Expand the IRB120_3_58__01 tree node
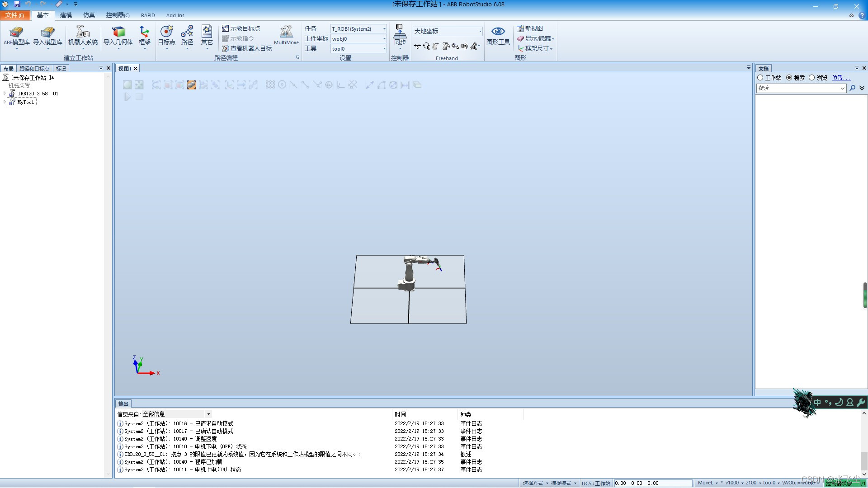The height and width of the screenshot is (488, 868). [5, 94]
